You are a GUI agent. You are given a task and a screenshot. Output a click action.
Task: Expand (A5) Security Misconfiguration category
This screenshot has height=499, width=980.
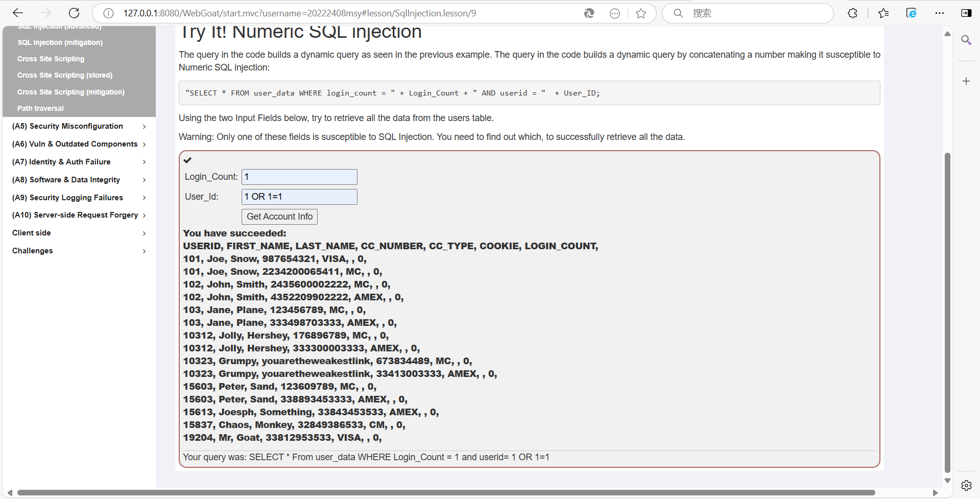pos(79,126)
